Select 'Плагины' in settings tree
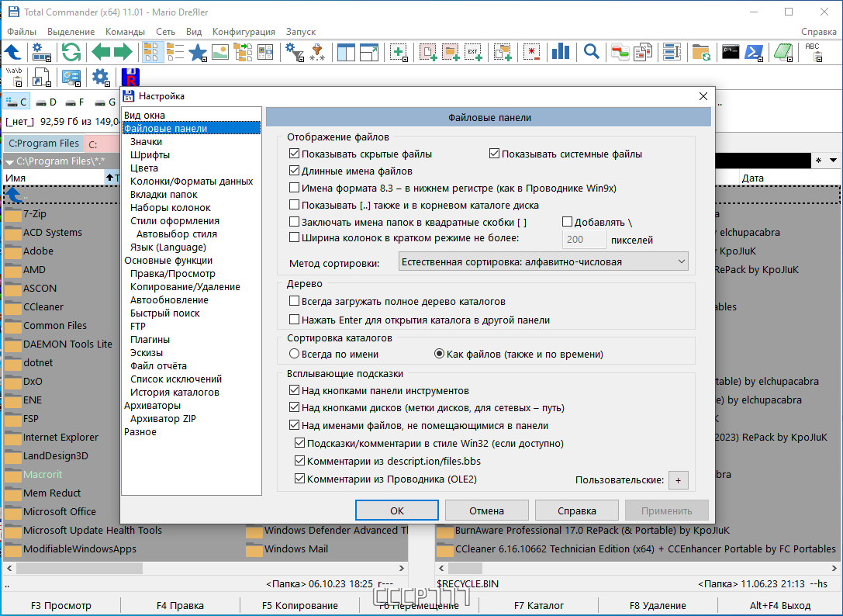This screenshot has width=843, height=616. tap(150, 340)
